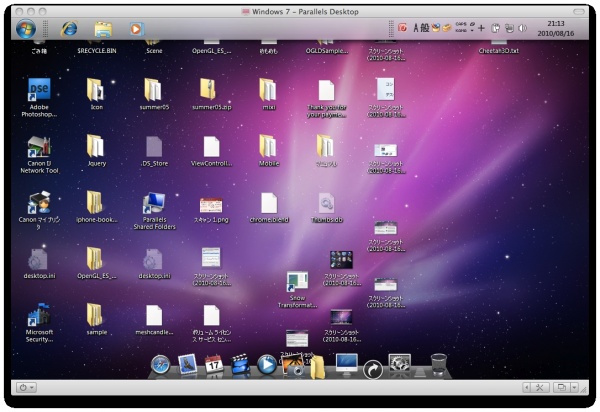Select the Microsoft Security shortcut icon
The width and height of the screenshot is (600, 412).
click(39, 315)
